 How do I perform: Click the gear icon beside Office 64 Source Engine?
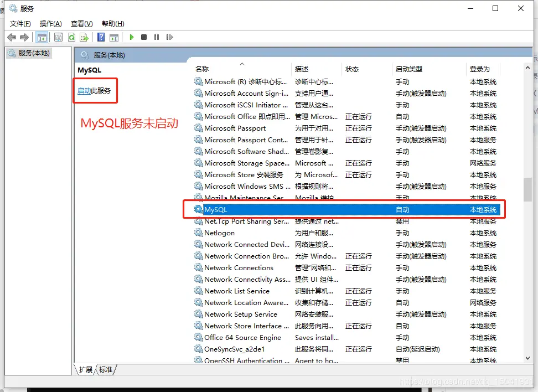pyautogui.click(x=198, y=337)
